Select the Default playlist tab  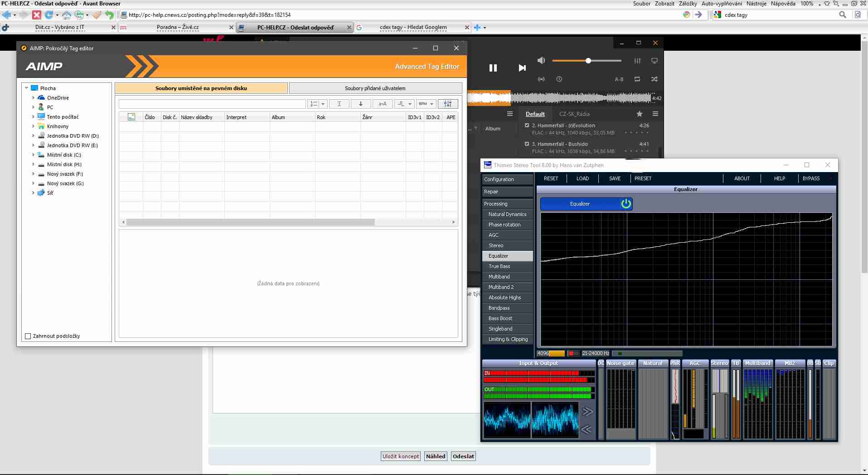point(535,114)
